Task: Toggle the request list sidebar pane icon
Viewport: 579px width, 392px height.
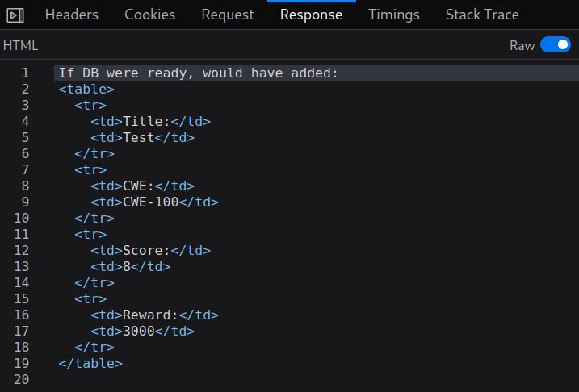Action: pyautogui.click(x=15, y=15)
